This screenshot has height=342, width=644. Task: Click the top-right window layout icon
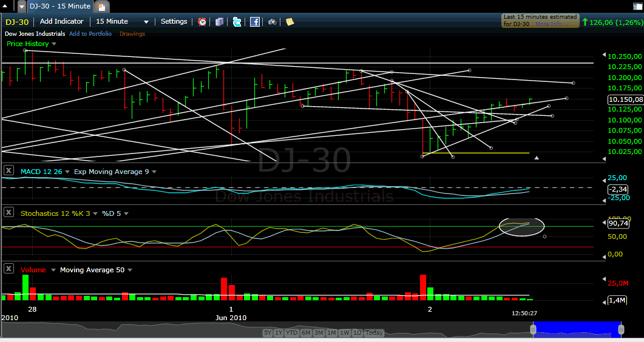[x=637, y=6]
